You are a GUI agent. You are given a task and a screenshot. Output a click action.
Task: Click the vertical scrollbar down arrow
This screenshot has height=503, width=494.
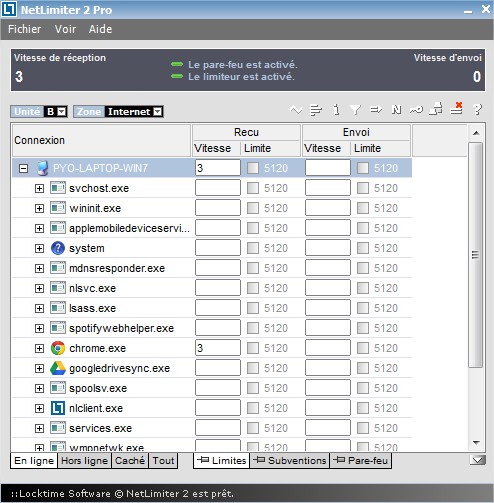[476, 443]
